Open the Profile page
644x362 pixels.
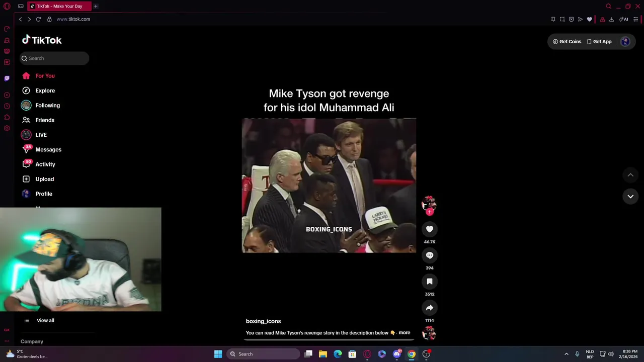pos(38,194)
